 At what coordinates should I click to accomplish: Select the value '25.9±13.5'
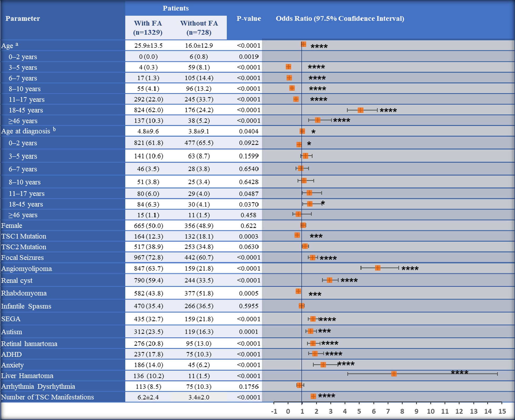[148, 45]
